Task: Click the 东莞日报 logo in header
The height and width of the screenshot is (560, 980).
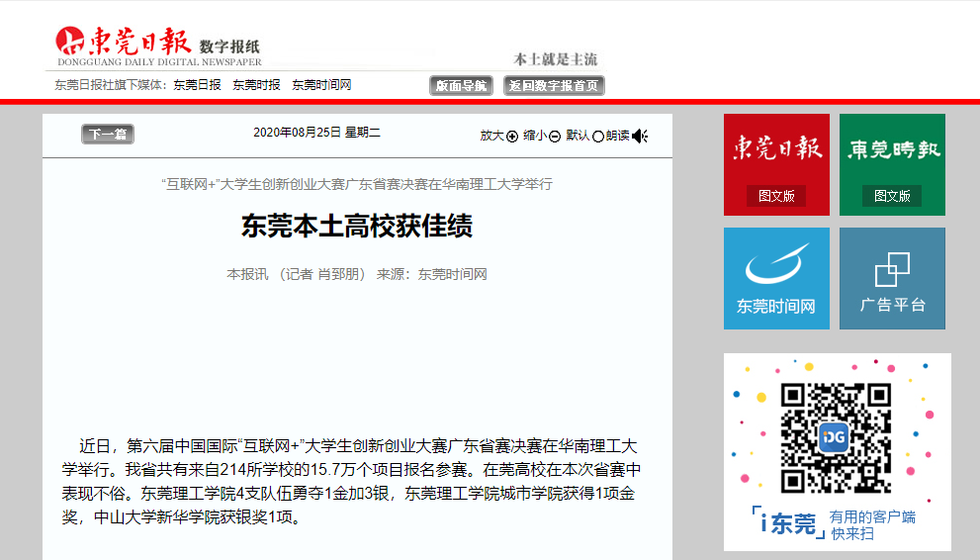Action: click(122, 41)
